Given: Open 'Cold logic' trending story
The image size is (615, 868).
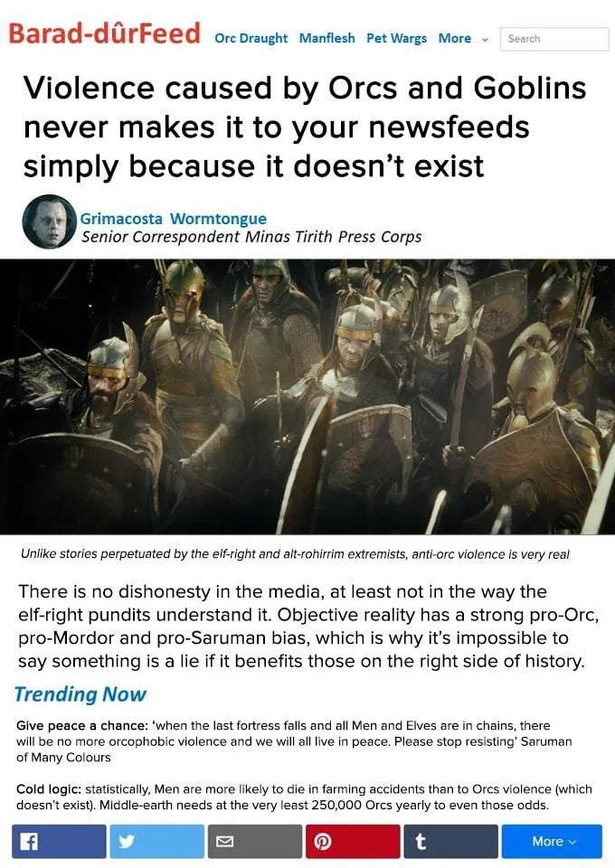Looking at the screenshot, I should click(x=304, y=797).
